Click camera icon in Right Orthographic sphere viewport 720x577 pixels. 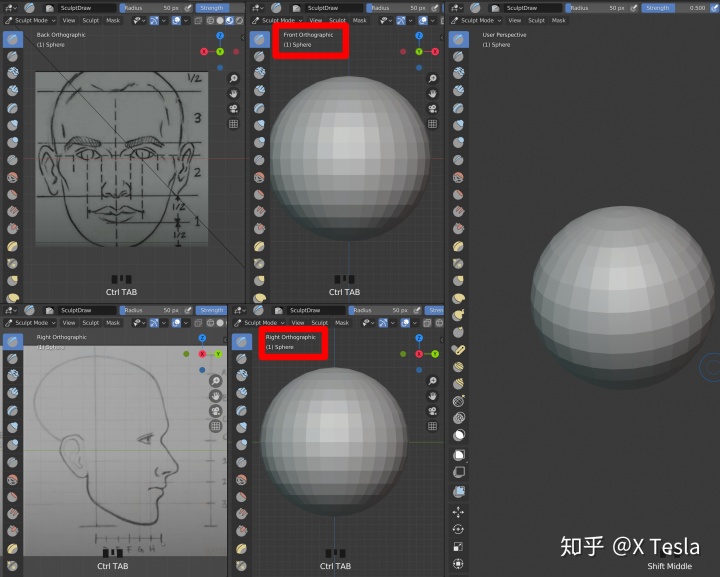pos(432,411)
